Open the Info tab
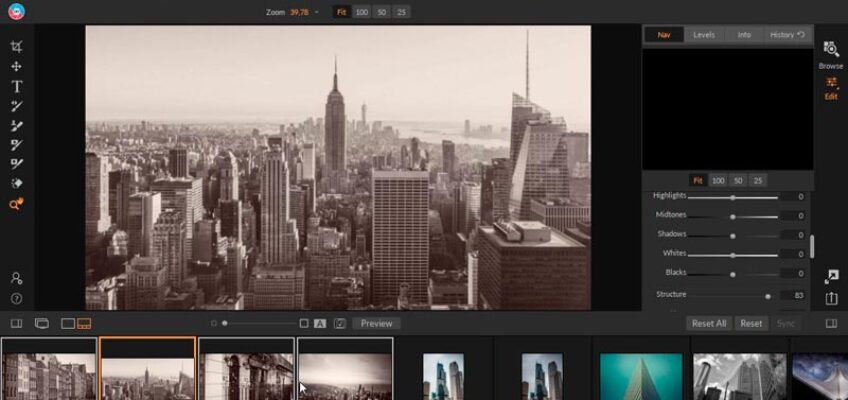Viewport: 848px width, 400px height. (744, 35)
